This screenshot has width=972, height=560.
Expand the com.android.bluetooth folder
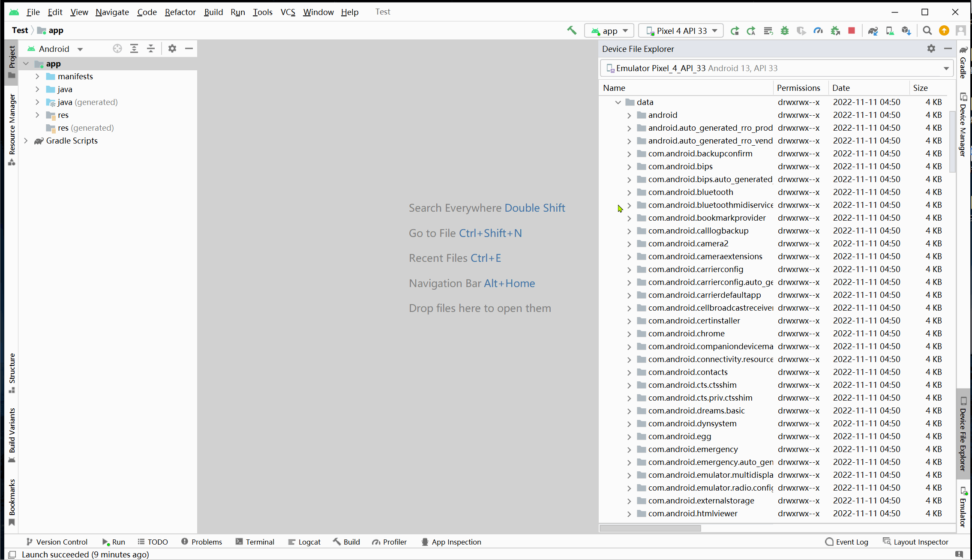[x=629, y=192]
